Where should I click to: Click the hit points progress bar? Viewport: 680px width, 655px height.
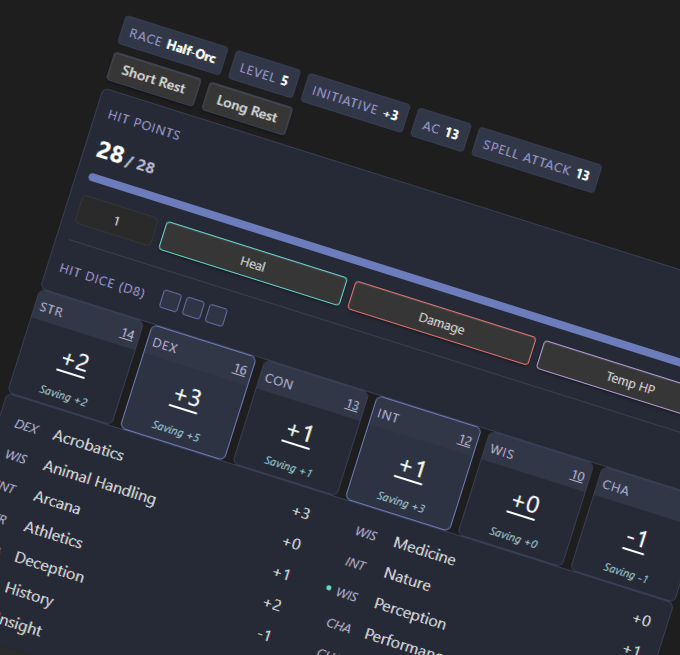[x=384, y=269]
